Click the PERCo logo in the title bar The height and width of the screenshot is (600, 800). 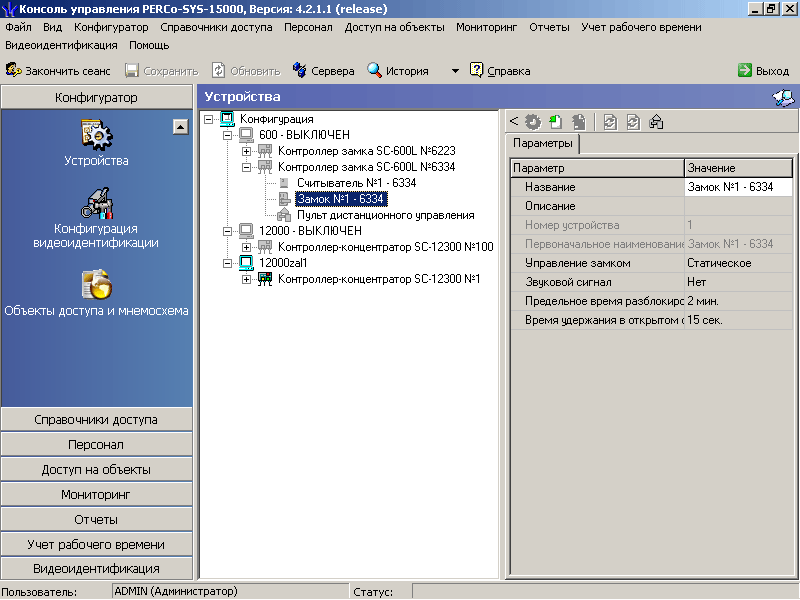point(9,9)
